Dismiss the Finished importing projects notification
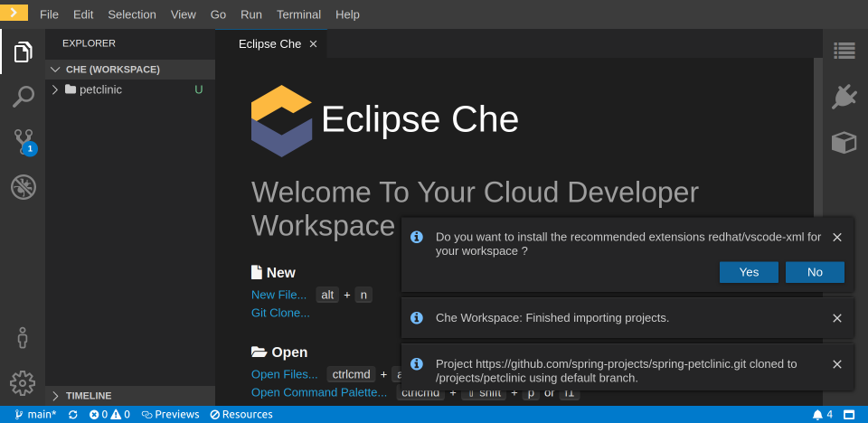 [x=837, y=318]
